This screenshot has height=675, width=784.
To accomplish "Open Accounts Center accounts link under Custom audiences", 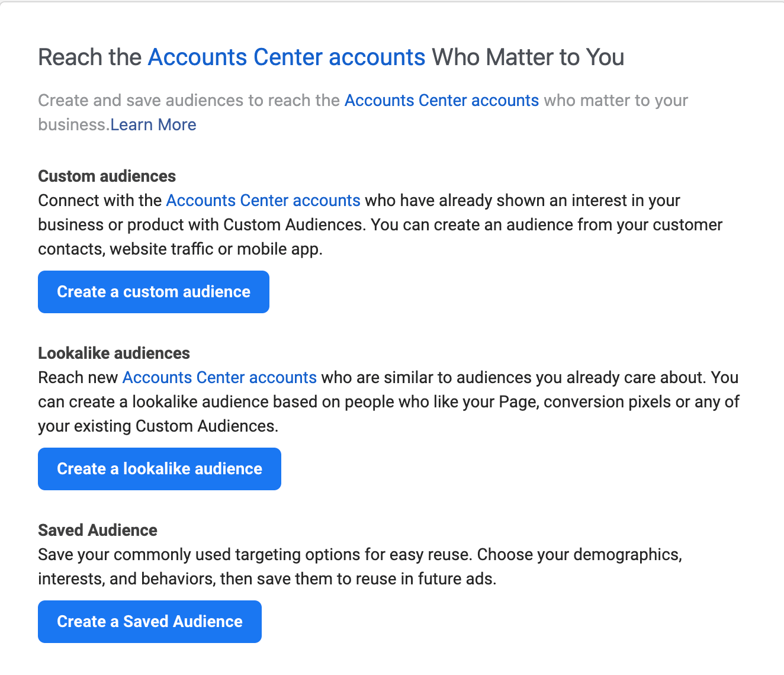I will 264,201.
